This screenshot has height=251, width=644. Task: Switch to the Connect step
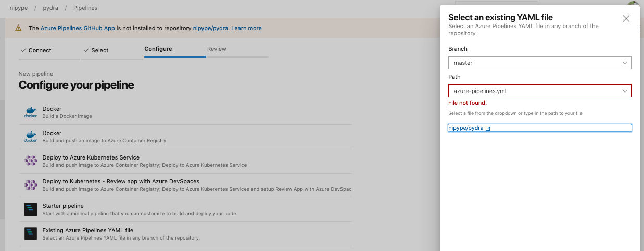pos(49,50)
